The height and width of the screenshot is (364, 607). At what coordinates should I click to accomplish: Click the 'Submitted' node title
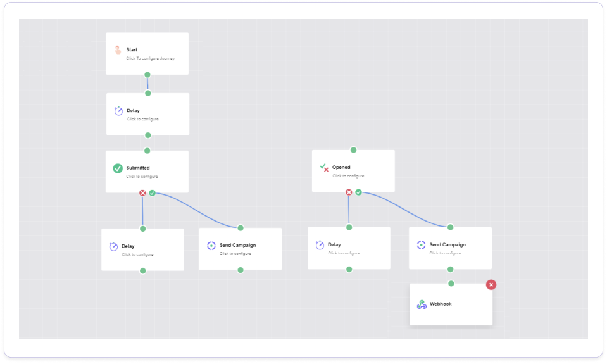pos(138,168)
